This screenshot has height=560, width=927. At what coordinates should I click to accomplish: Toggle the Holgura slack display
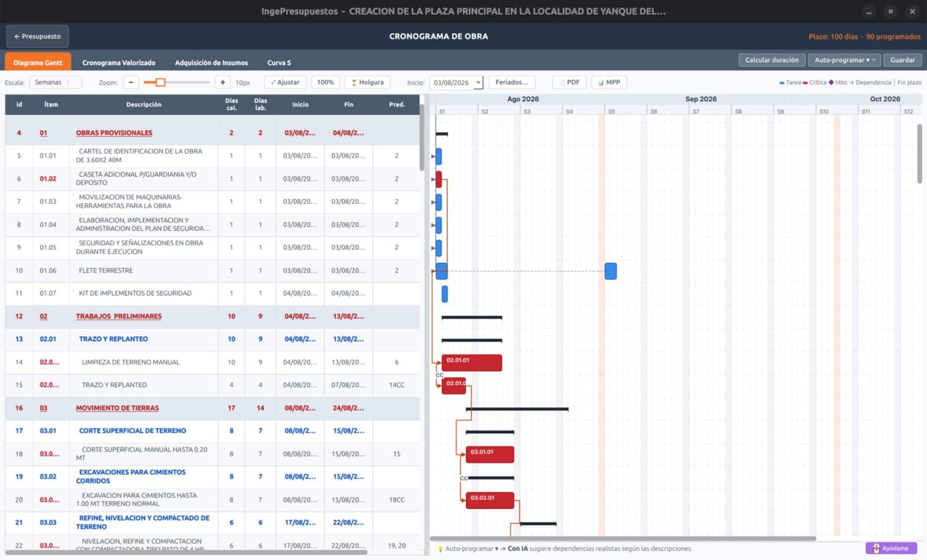pyautogui.click(x=367, y=83)
